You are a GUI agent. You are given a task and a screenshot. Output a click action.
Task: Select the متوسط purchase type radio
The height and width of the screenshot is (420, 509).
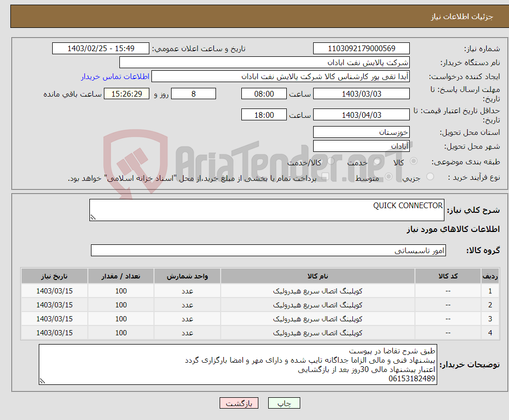(x=389, y=177)
